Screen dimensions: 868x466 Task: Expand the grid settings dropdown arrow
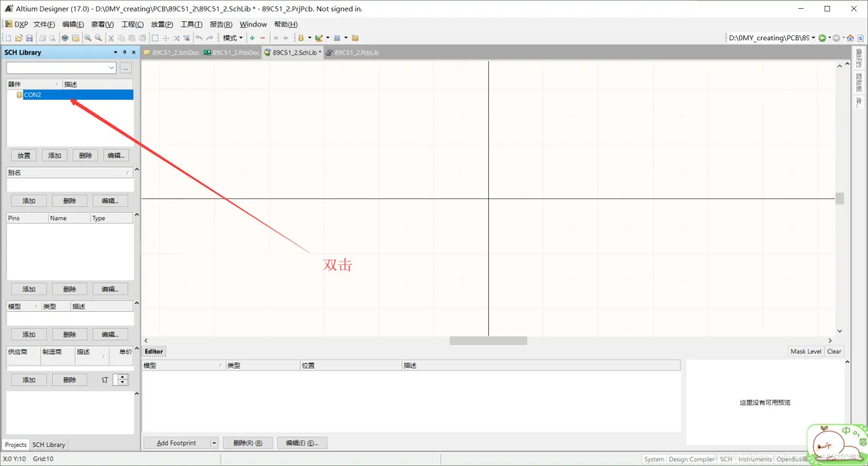point(346,37)
